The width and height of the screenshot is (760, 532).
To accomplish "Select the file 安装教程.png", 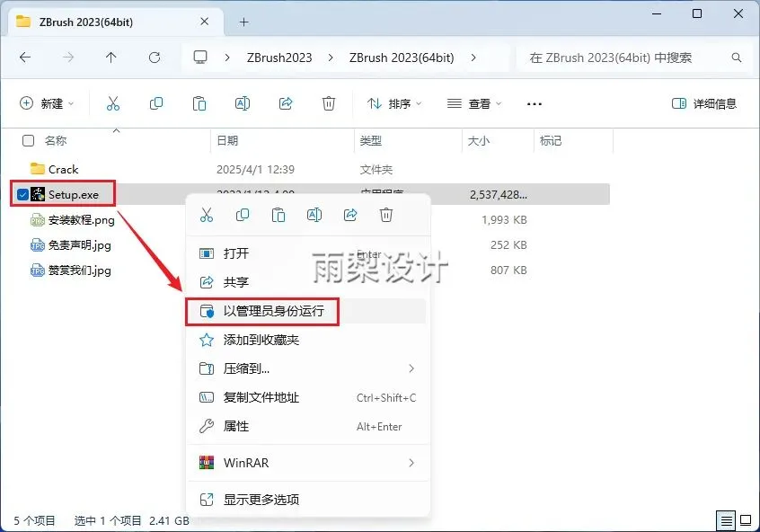I will pos(81,220).
